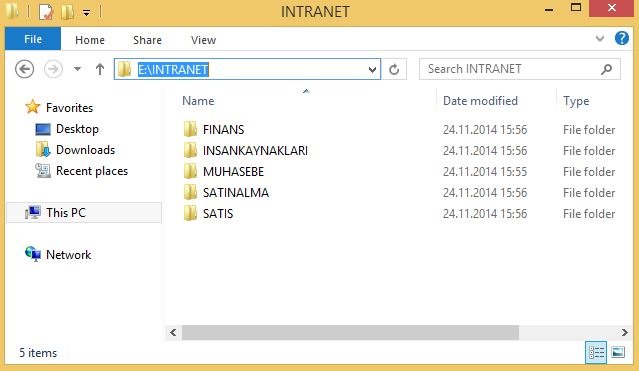Sort by Name column header

click(x=198, y=101)
